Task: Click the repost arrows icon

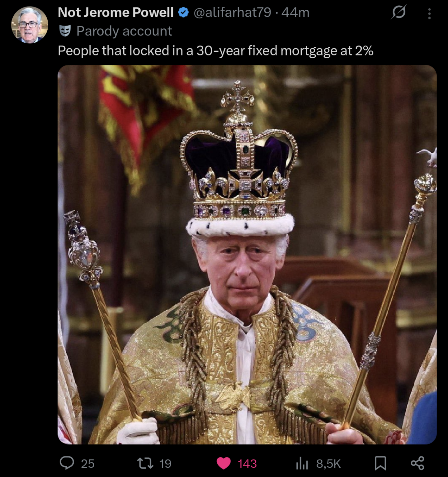Action: coord(145,463)
